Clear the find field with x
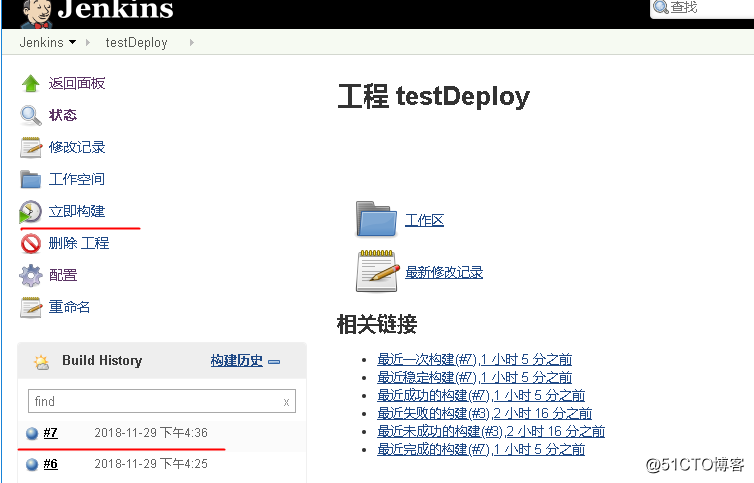The height and width of the screenshot is (483, 754). (x=286, y=402)
